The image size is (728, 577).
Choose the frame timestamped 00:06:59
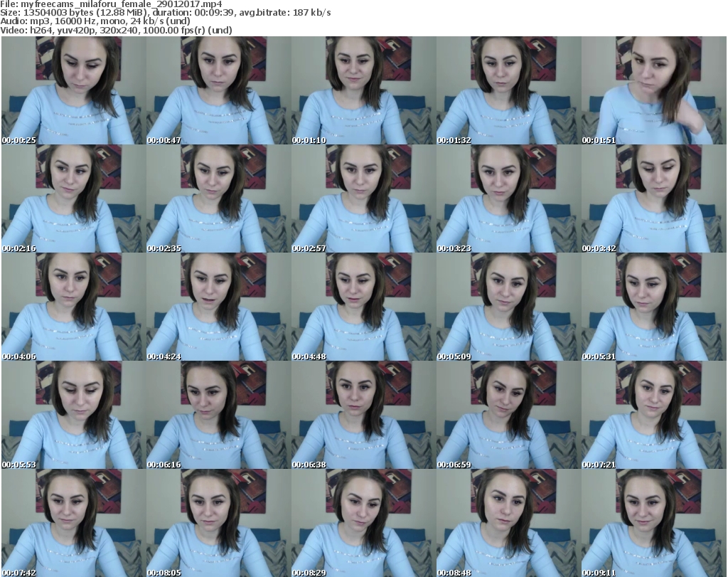(x=508, y=415)
